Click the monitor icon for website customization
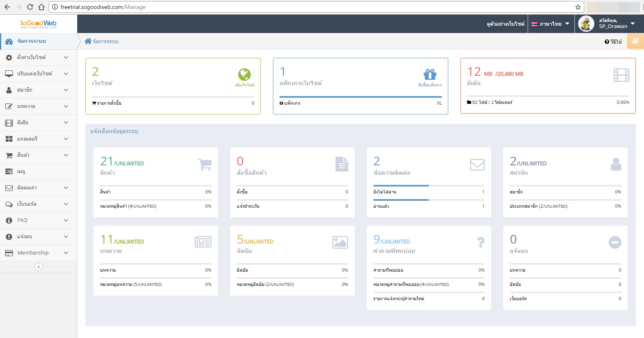 [x=9, y=74]
